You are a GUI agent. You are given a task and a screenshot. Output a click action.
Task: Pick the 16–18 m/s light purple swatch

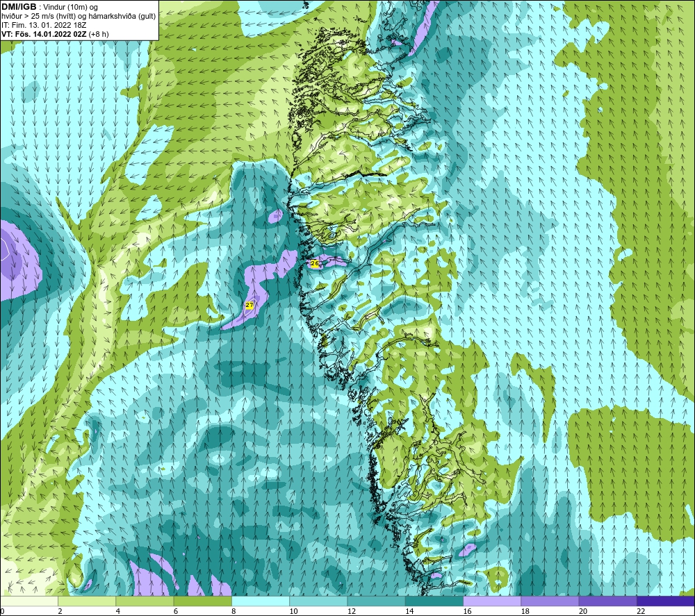coord(492,601)
